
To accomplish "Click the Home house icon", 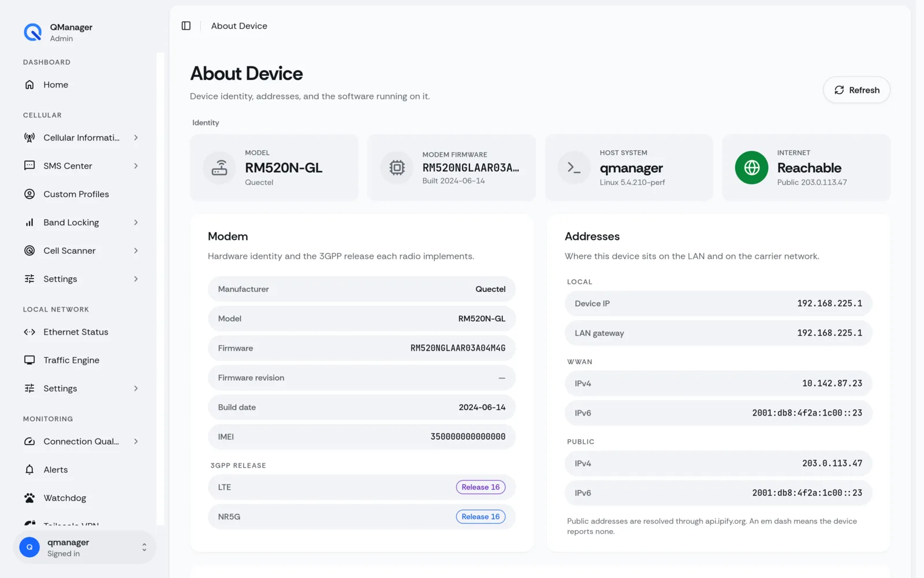I will tap(29, 84).
